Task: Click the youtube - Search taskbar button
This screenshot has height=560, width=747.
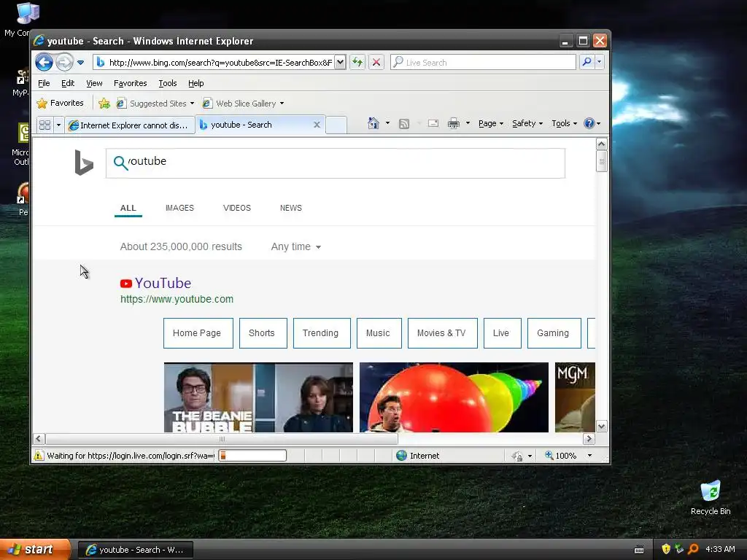Action: click(x=135, y=550)
